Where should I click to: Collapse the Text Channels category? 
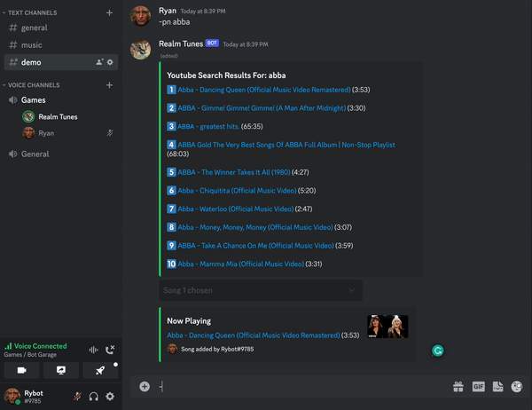point(30,13)
